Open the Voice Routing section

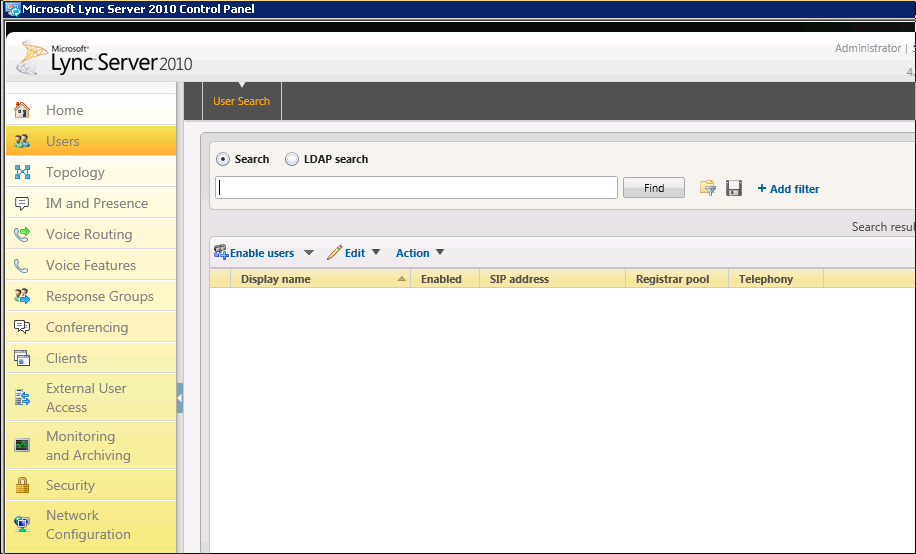click(x=91, y=234)
